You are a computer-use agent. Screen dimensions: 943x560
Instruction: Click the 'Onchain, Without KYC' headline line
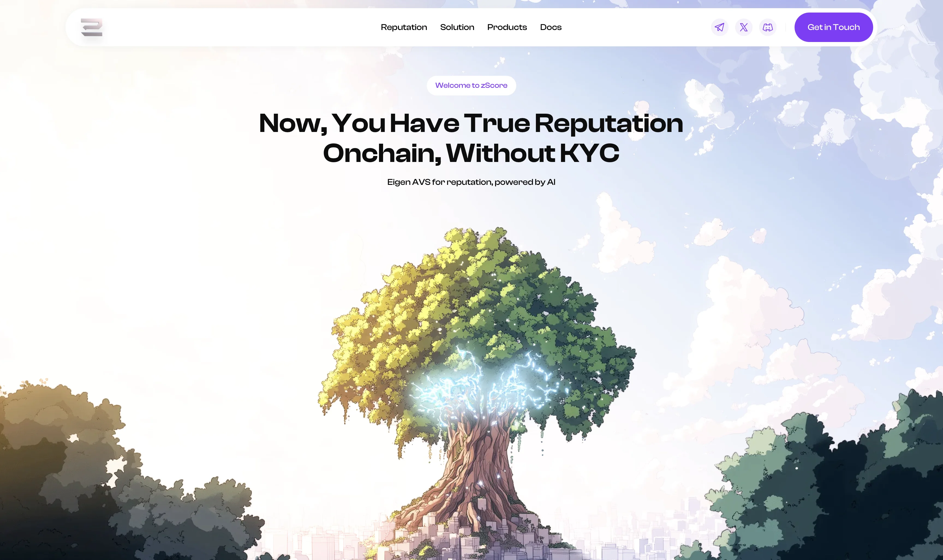[471, 153]
